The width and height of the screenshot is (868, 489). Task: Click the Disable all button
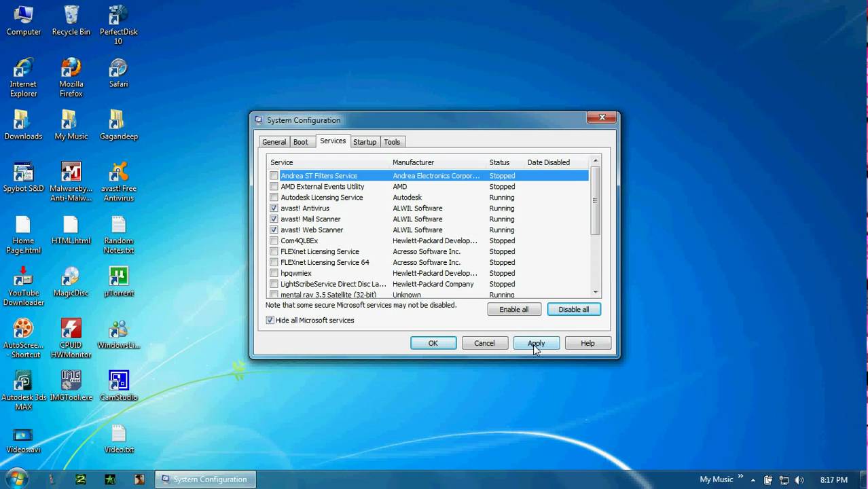(574, 310)
